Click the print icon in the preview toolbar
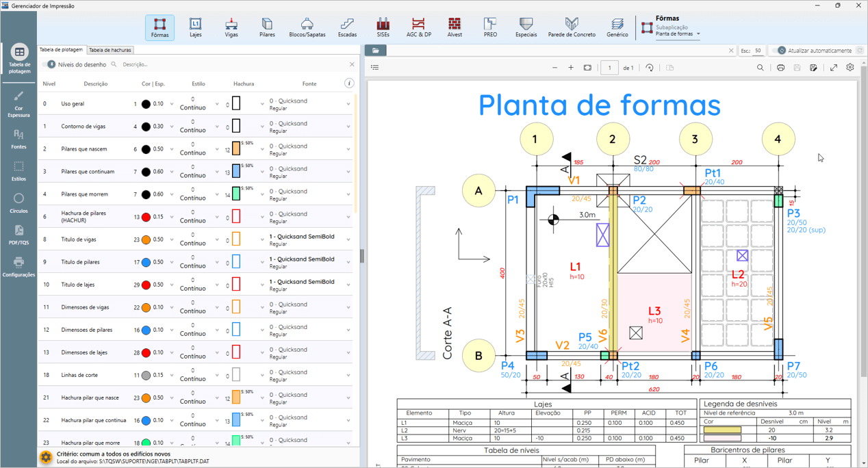This screenshot has width=868, height=468. point(780,68)
